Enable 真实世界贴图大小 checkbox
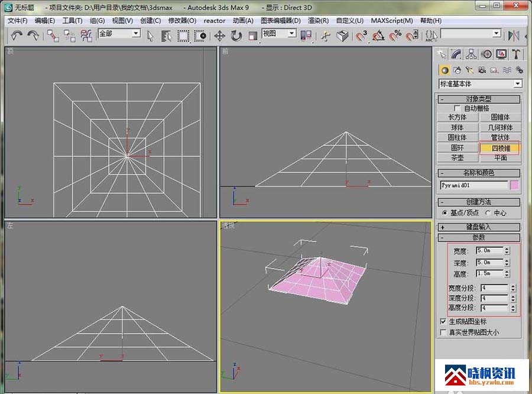Image resolution: width=532 pixels, height=394 pixels. click(443, 332)
